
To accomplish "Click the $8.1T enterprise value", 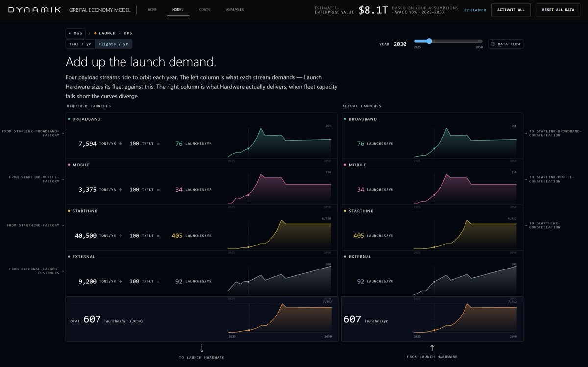I will [x=373, y=10].
